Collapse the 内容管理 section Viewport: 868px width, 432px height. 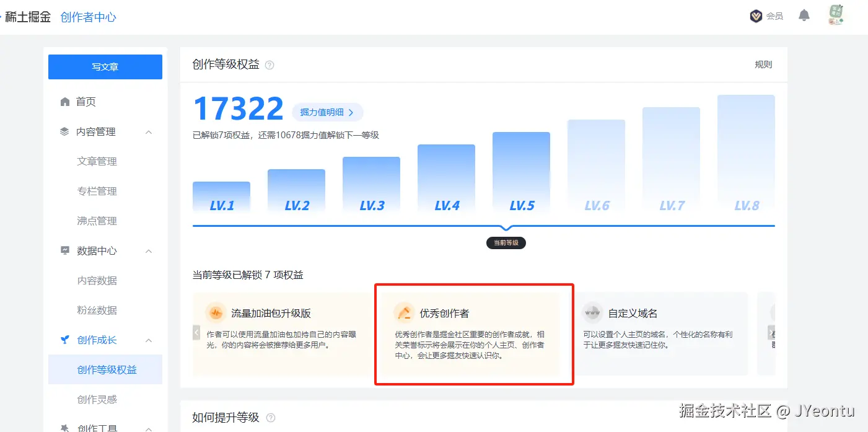coord(147,131)
